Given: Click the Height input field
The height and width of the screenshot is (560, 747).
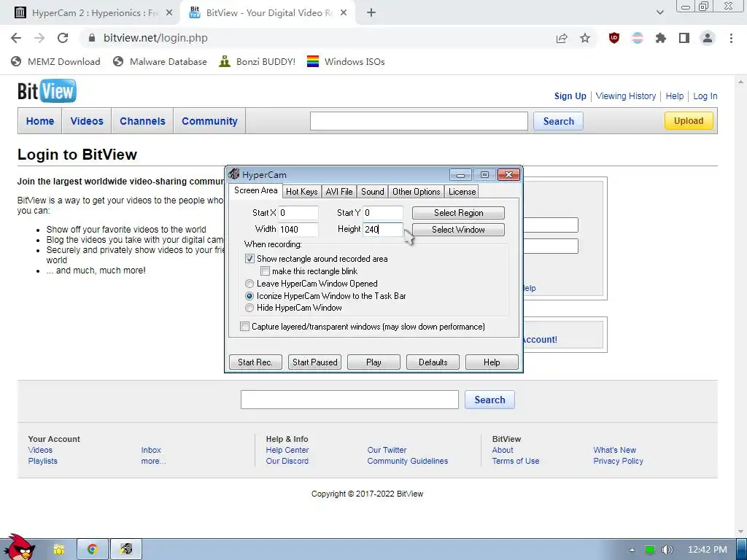Looking at the screenshot, I should 383,230.
